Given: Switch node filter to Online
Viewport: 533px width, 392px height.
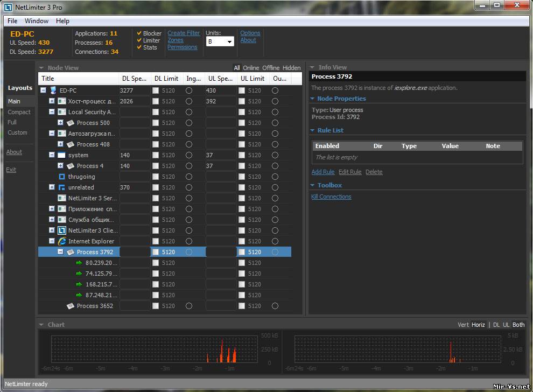Looking at the screenshot, I should 251,68.
